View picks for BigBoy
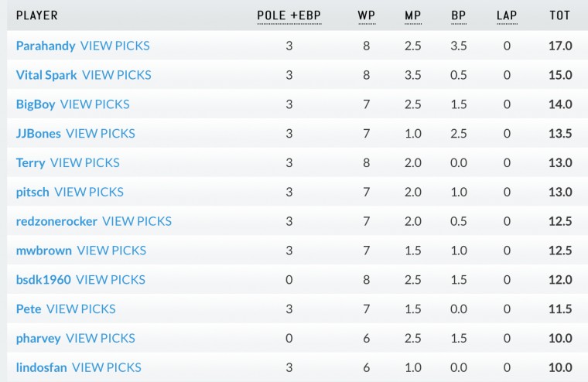 [95, 104]
